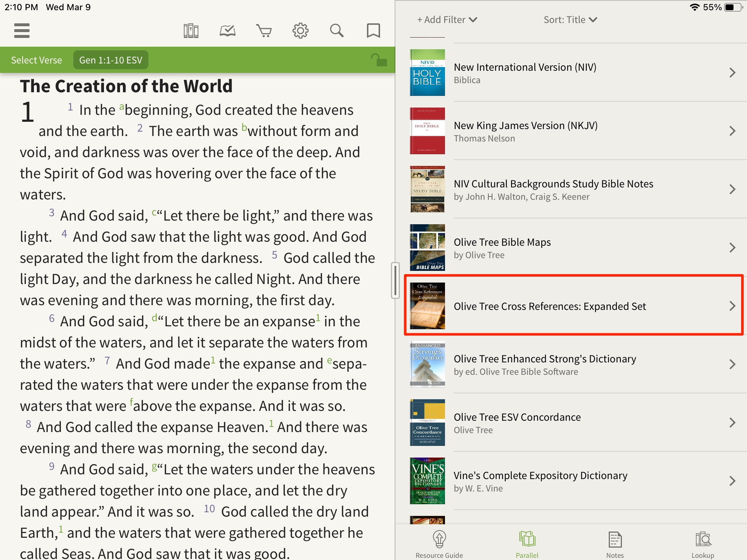Switch to the Parallel tab
Screen dimensions: 747x560
(x=527, y=544)
